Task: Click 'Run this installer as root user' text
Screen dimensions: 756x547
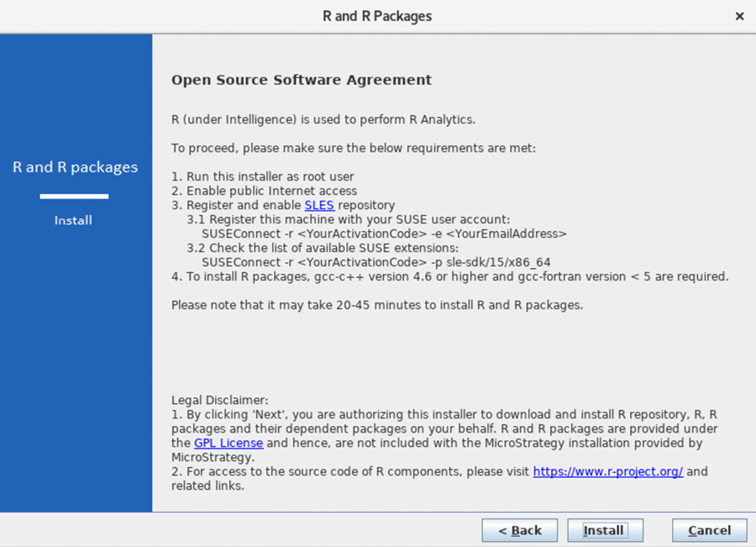Action: (262, 176)
